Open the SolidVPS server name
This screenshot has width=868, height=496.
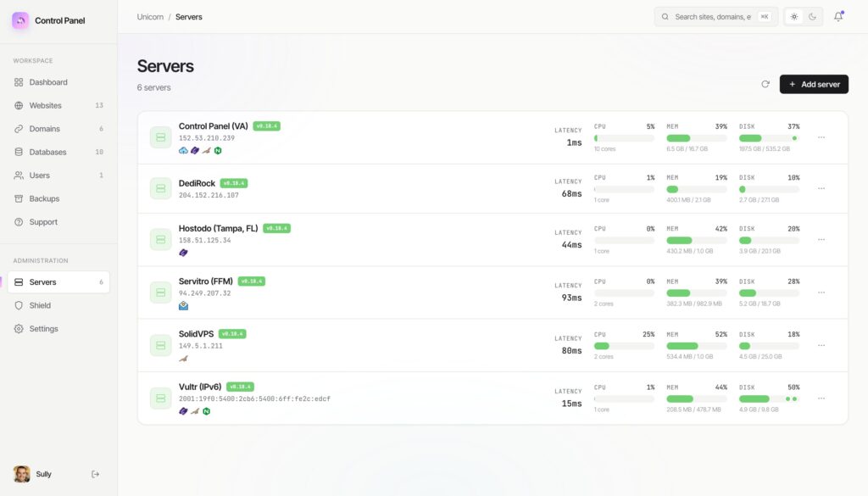pos(196,334)
